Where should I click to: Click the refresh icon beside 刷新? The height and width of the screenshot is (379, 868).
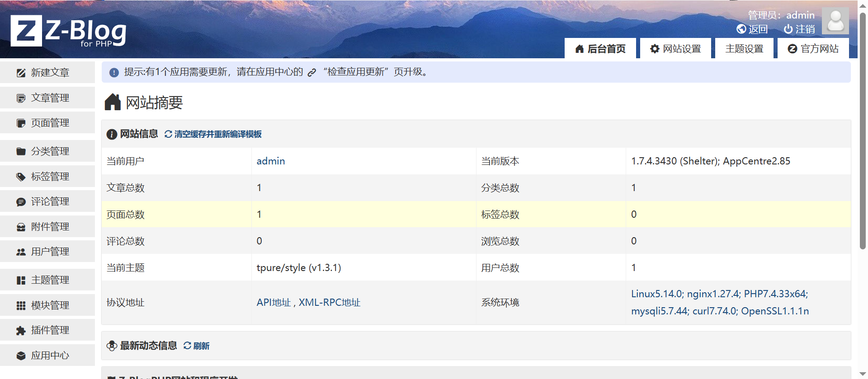point(187,346)
